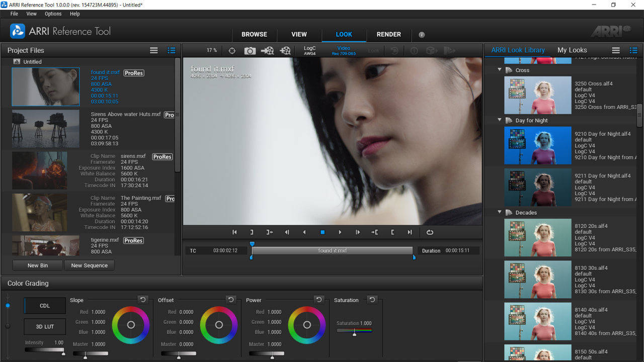Enable the 3D LUT stage radio dot
This screenshot has width=644, height=362.
click(x=8, y=326)
